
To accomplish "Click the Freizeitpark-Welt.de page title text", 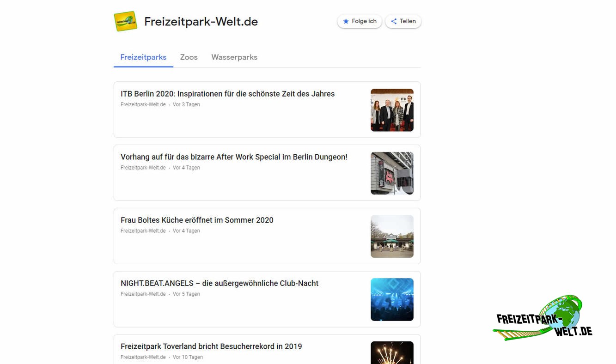I will [x=201, y=22].
